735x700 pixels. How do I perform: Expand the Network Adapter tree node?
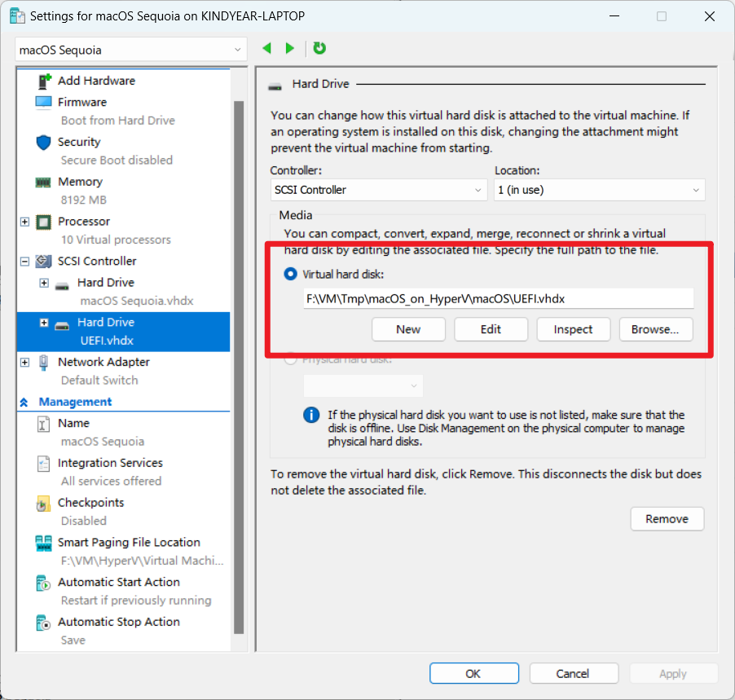click(x=24, y=363)
